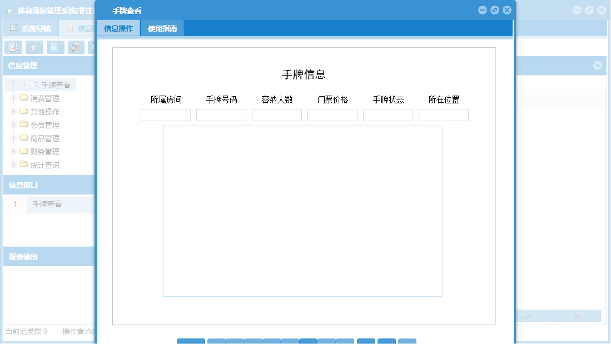Click the 门票价格 input field
The height and width of the screenshot is (364, 611).
(x=332, y=114)
